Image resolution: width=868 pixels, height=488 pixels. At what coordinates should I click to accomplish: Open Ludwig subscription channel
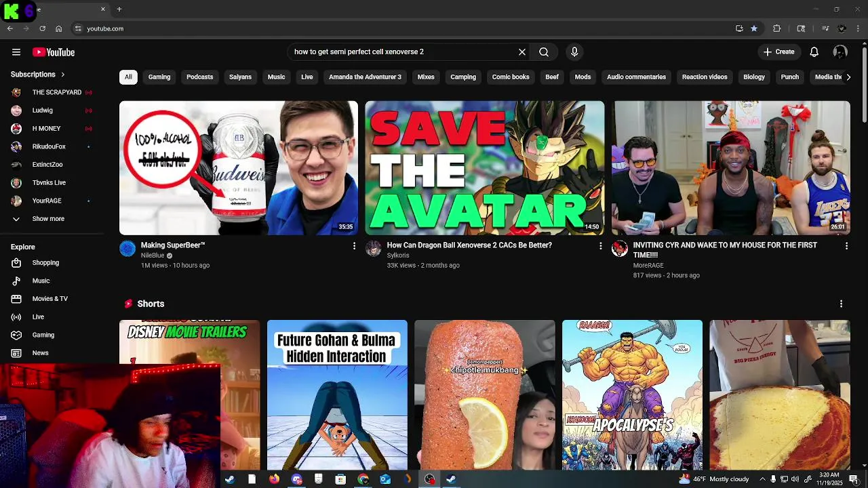[42, 110]
